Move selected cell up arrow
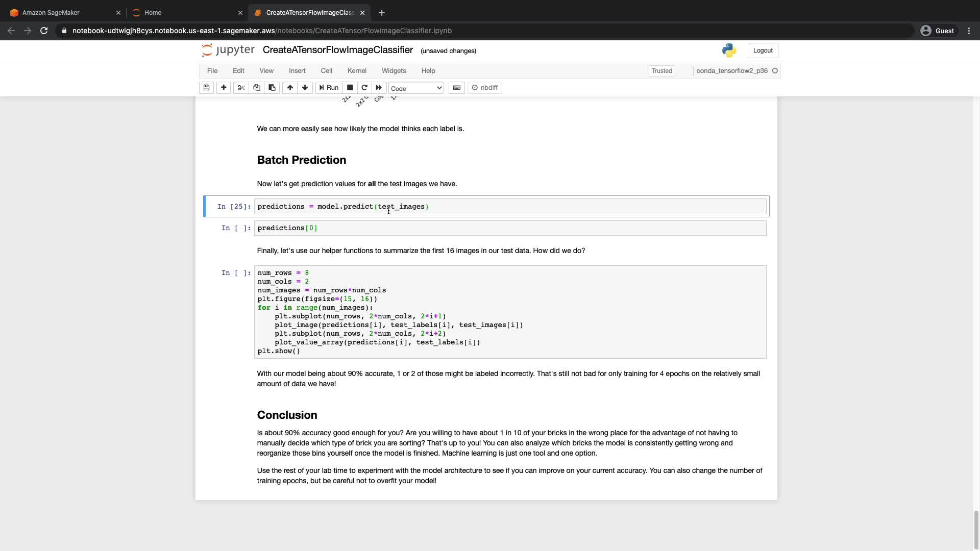 290,88
